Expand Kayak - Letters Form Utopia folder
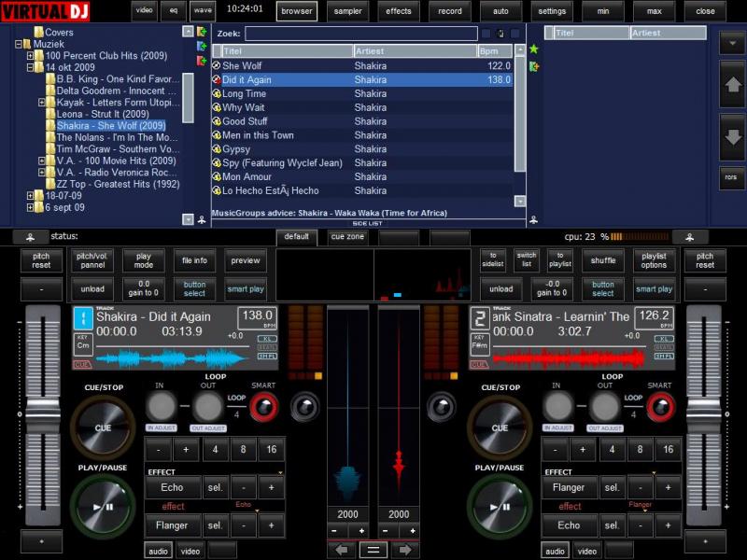The height and width of the screenshot is (560, 747). click(41, 103)
